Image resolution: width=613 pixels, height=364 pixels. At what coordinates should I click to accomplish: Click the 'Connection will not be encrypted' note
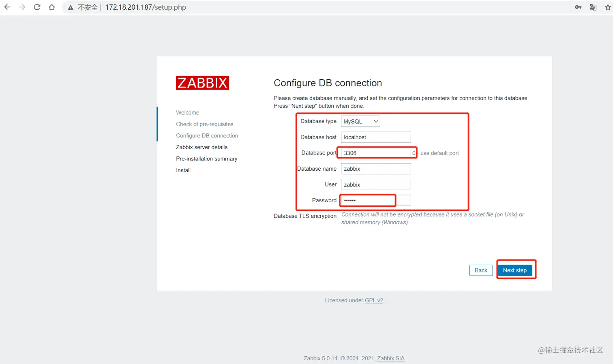[433, 218]
